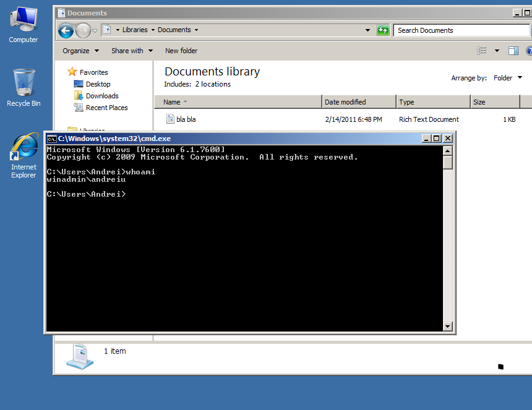Screen dimensions: 532x410
Task: Sort by the Type column header
Action: point(433,102)
